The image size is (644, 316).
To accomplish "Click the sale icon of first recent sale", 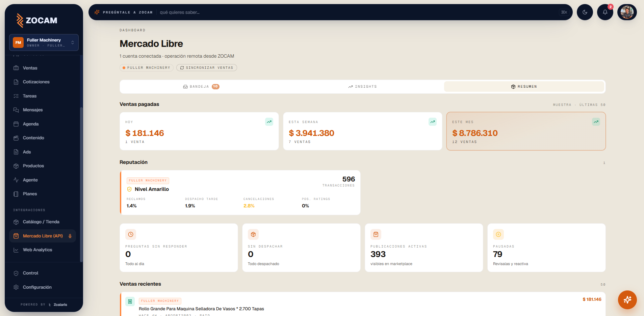I will click(130, 301).
